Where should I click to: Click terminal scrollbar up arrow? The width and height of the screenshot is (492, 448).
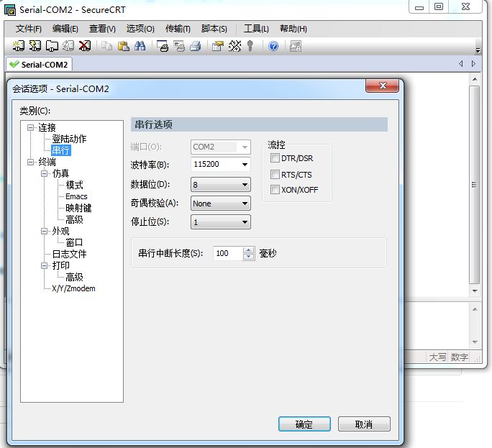(475, 79)
